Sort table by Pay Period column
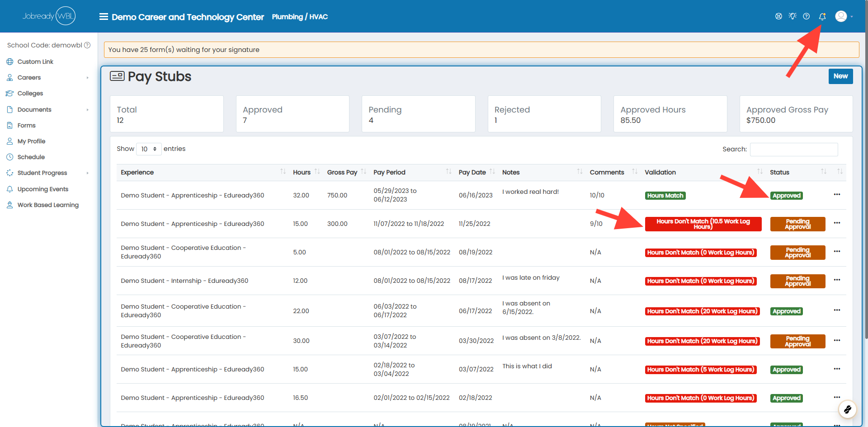This screenshot has height=427, width=868. (x=412, y=172)
